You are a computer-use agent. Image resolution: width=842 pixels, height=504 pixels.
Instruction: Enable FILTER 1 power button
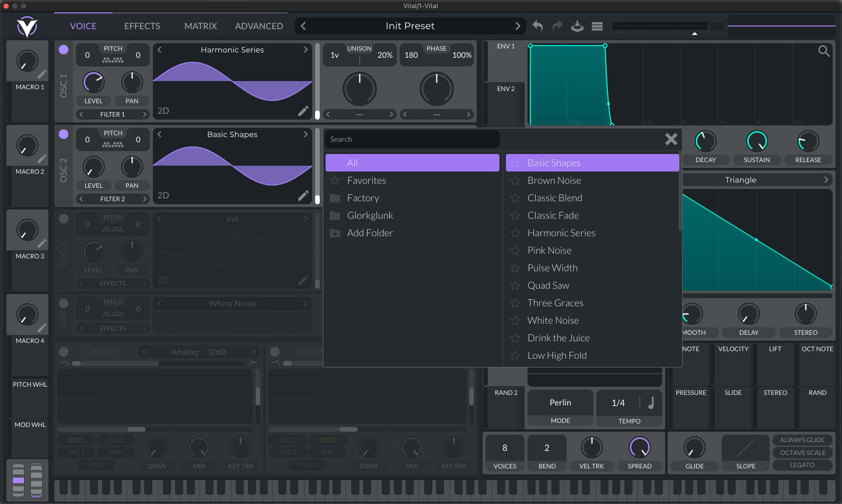click(64, 352)
